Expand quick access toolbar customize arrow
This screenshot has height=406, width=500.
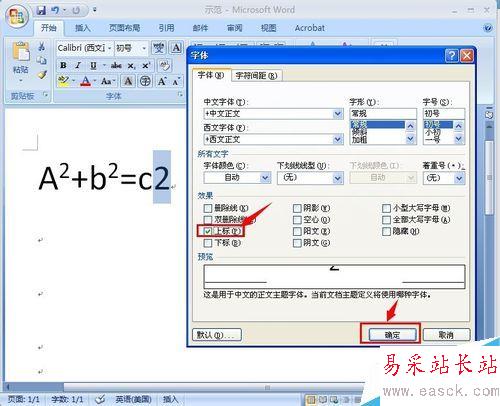[x=95, y=10]
